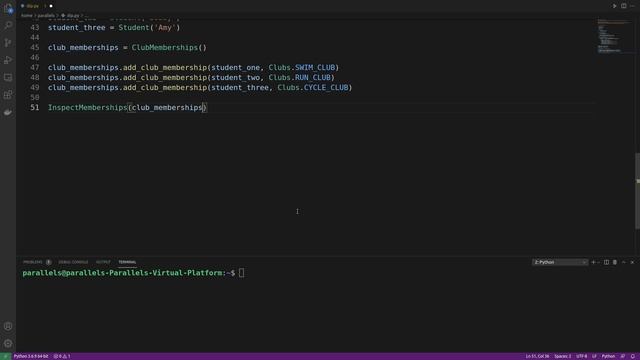Split the editor to the right
The image size is (640, 360).
pos(624,6)
